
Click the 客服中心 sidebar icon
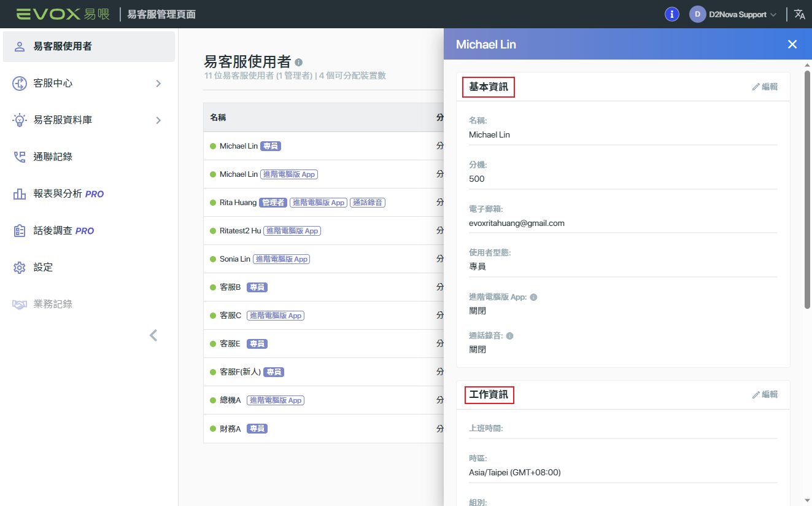coord(20,83)
